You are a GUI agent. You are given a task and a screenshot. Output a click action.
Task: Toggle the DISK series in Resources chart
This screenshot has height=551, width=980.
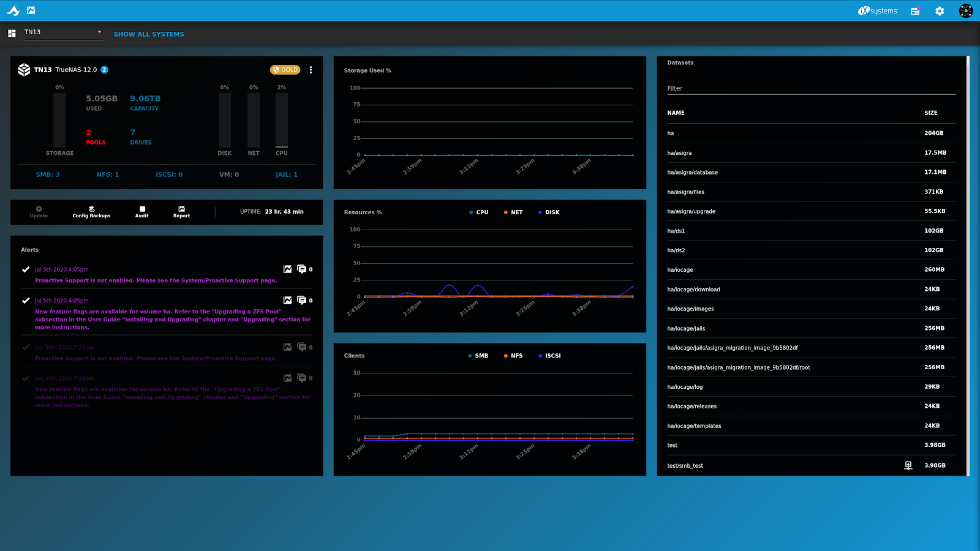click(x=549, y=212)
